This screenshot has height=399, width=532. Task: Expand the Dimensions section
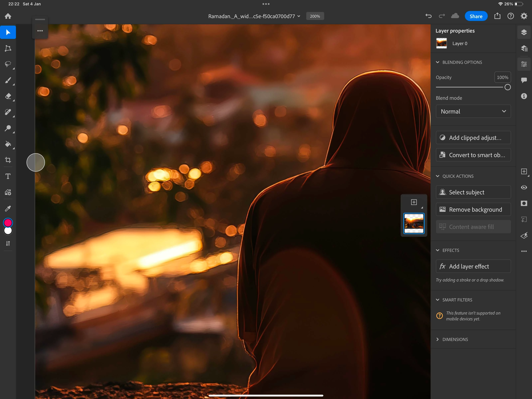(437, 339)
